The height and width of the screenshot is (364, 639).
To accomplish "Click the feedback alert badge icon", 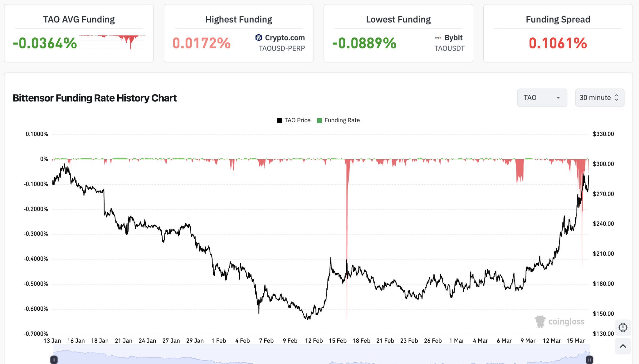I will (623, 328).
